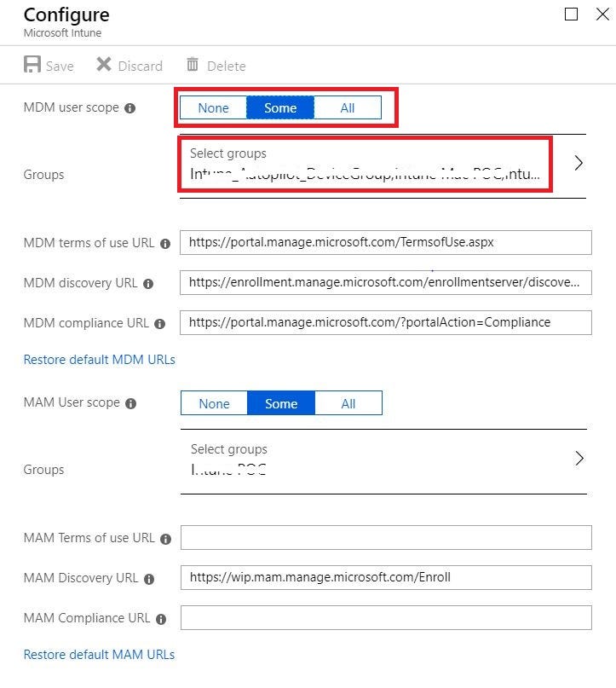Click Restore default MAM URLs link
The height and width of the screenshot is (688, 616).
[x=99, y=655]
